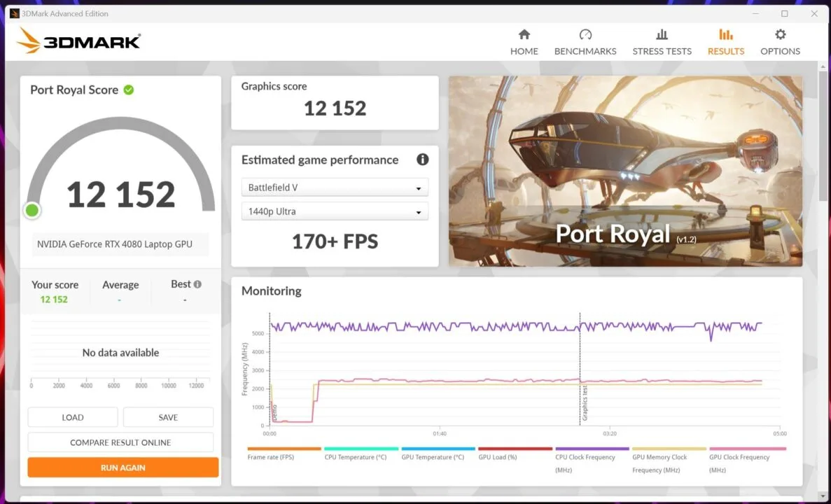The height and width of the screenshot is (504, 831).
Task: Open the Battlefield V game dropdown
Action: [x=335, y=188]
